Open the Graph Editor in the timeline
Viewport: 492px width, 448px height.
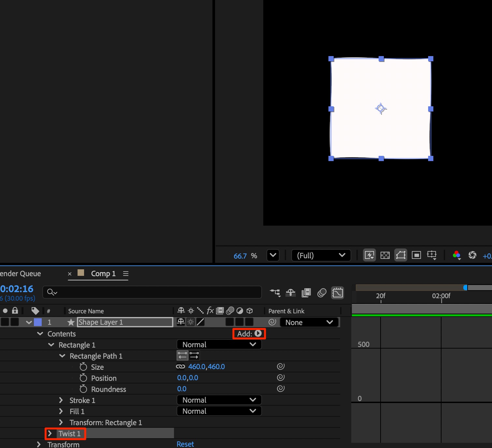tap(338, 293)
